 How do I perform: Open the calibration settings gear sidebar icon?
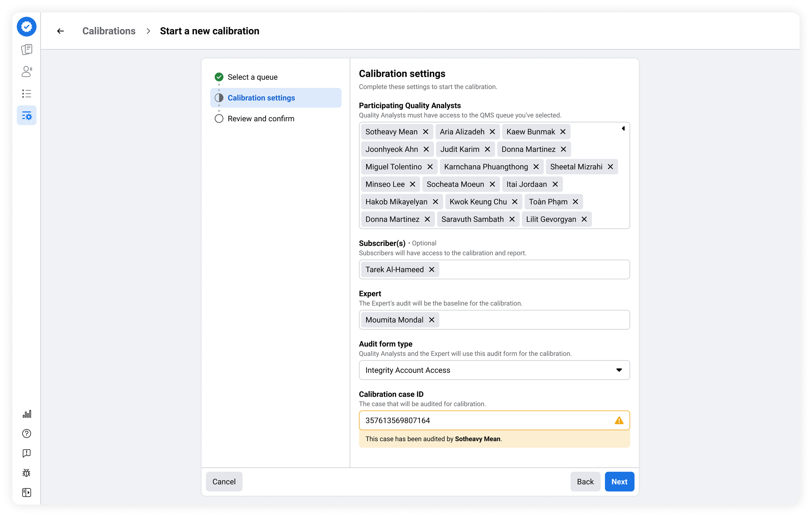[27, 116]
